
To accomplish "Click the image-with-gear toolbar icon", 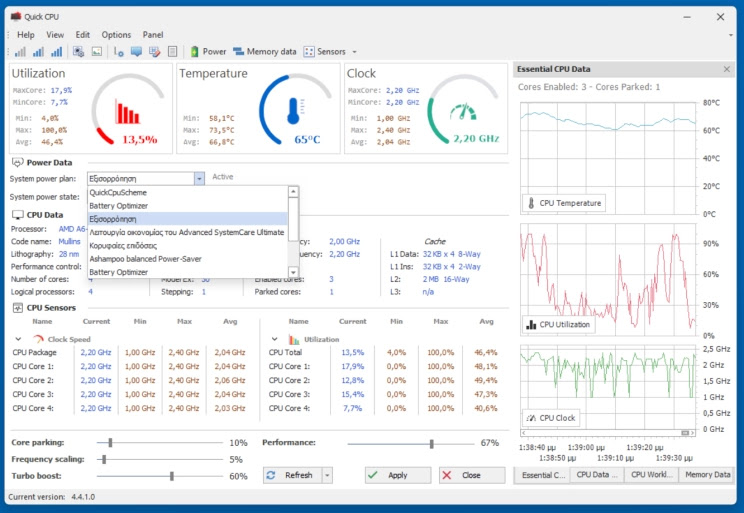I will pyautogui.click(x=78, y=52).
